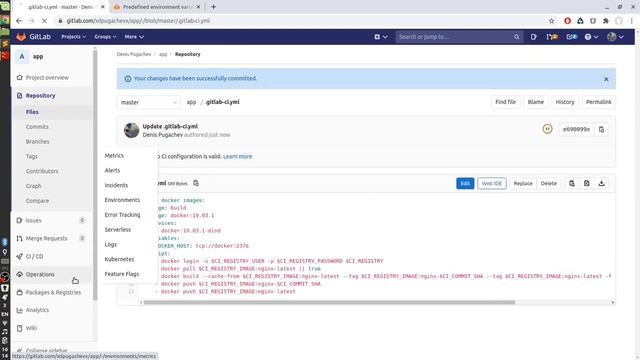Copy the file path icon
Screen dimensions: 640x360
pos(196,183)
